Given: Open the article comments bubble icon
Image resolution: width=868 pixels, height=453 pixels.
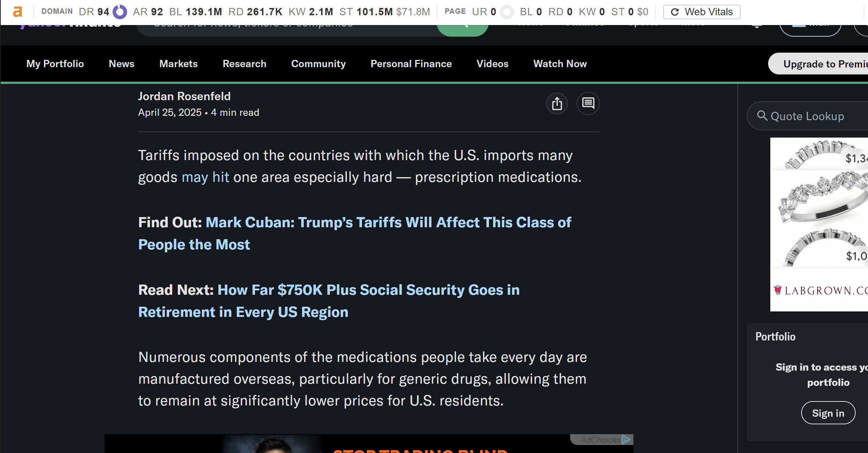Looking at the screenshot, I should point(588,103).
